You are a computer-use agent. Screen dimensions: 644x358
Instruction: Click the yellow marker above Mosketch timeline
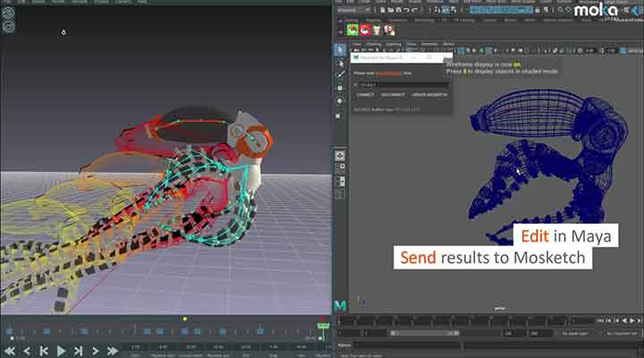click(185, 319)
